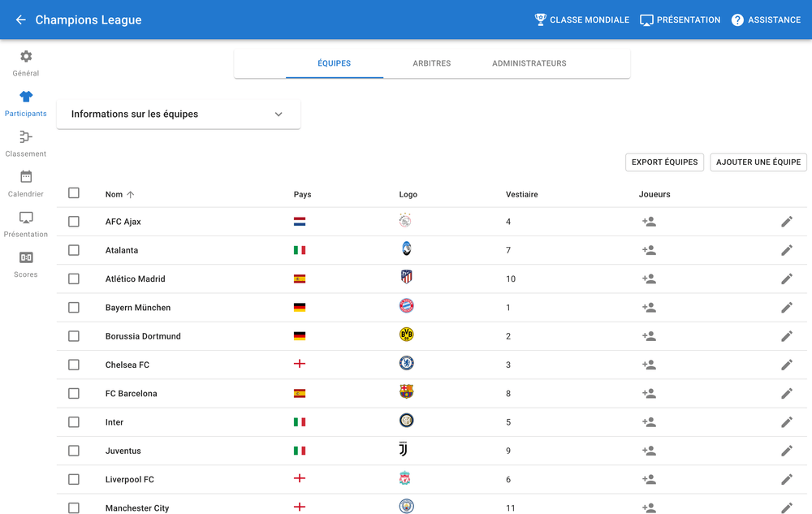
Task: Click Atlético Madrid vestiaire value 10
Action: pos(511,279)
